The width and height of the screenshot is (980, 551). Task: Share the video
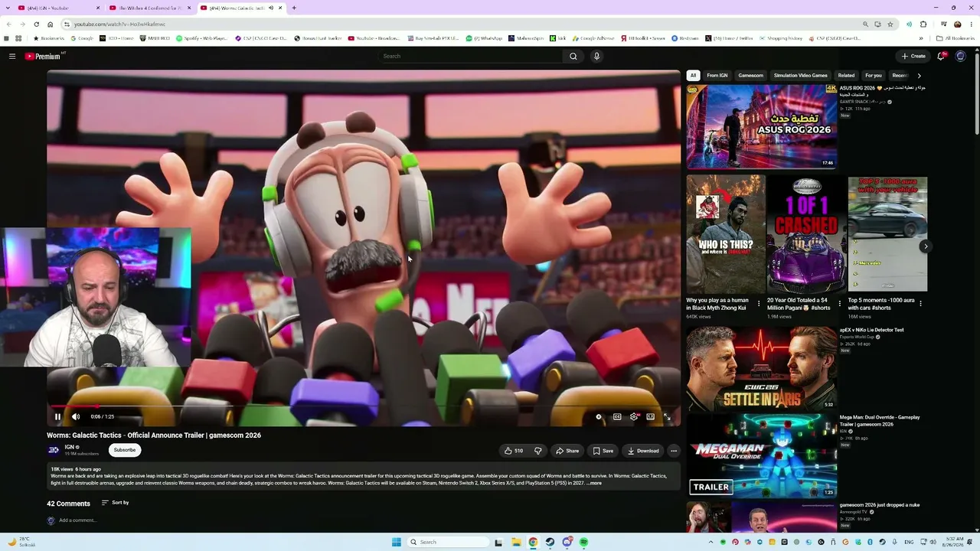point(567,451)
